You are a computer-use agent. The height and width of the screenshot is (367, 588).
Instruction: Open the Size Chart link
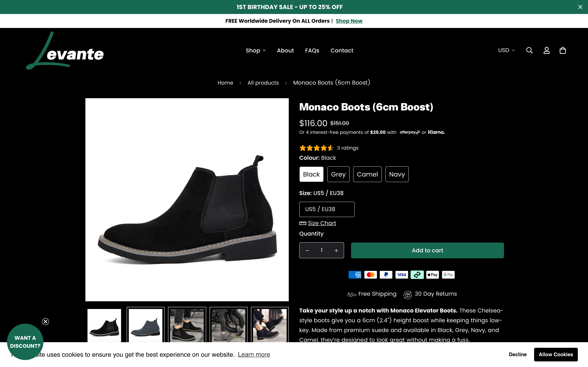click(x=321, y=223)
